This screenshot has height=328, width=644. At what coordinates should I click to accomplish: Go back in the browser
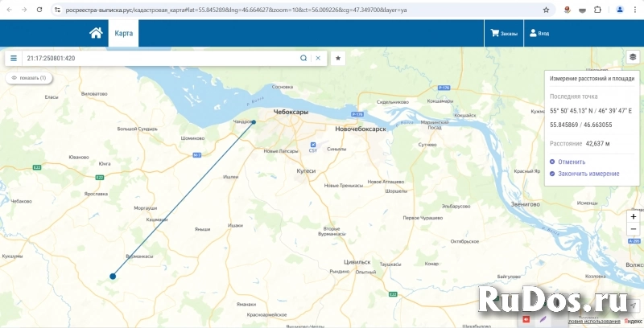pos(10,10)
